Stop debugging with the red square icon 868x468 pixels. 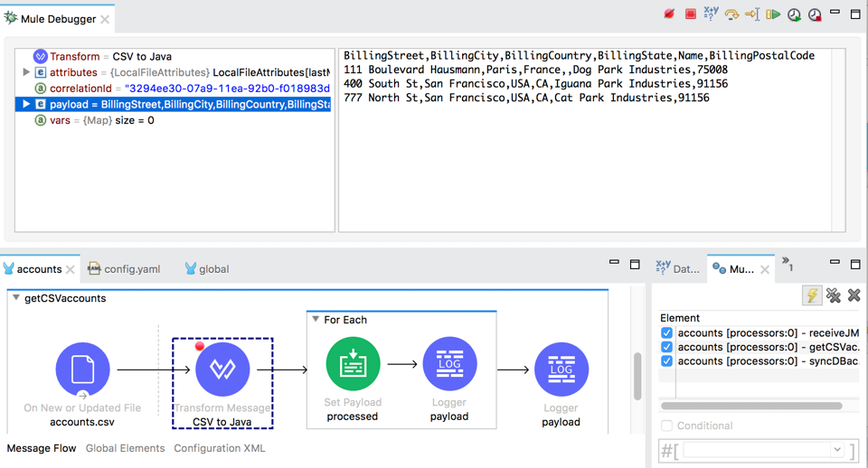pos(690,14)
